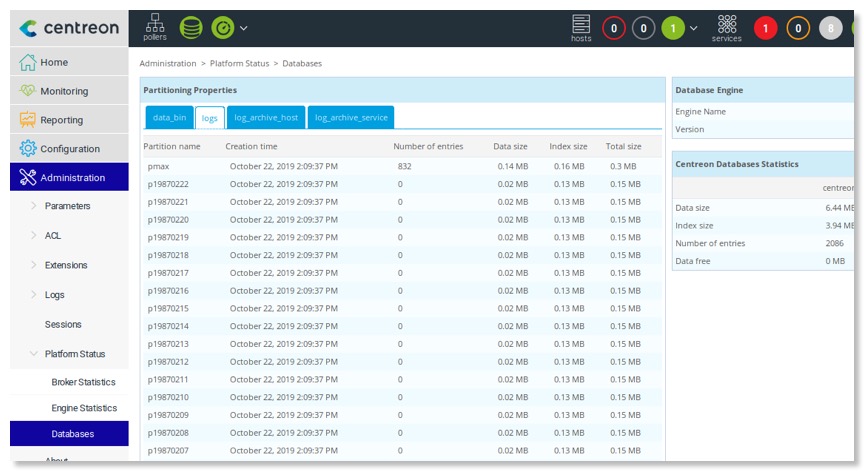Click the green latency gauge icon

pyautogui.click(x=222, y=28)
